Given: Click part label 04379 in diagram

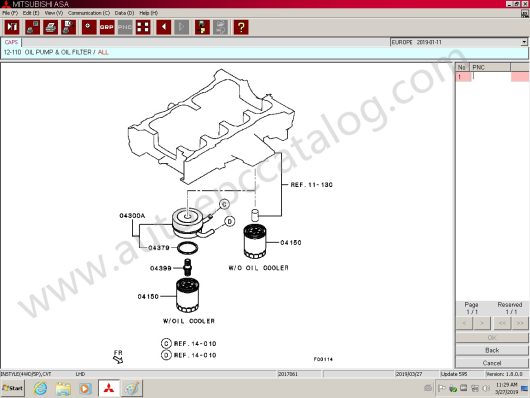Looking at the screenshot, I should coord(159,248).
